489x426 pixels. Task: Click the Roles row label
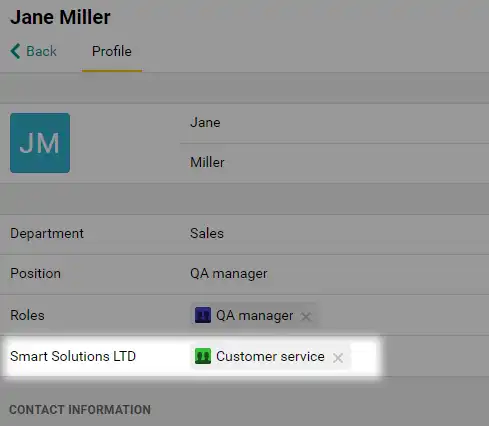[x=27, y=315]
